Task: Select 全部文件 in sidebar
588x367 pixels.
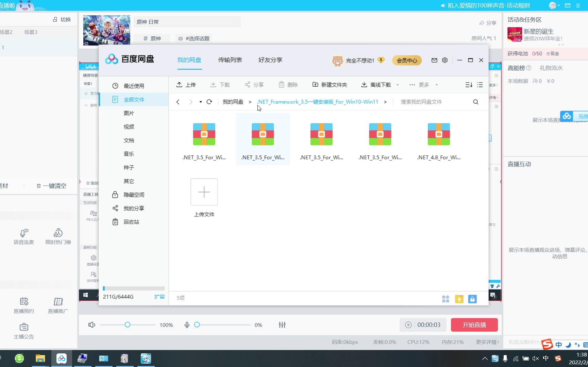Action: point(134,100)
